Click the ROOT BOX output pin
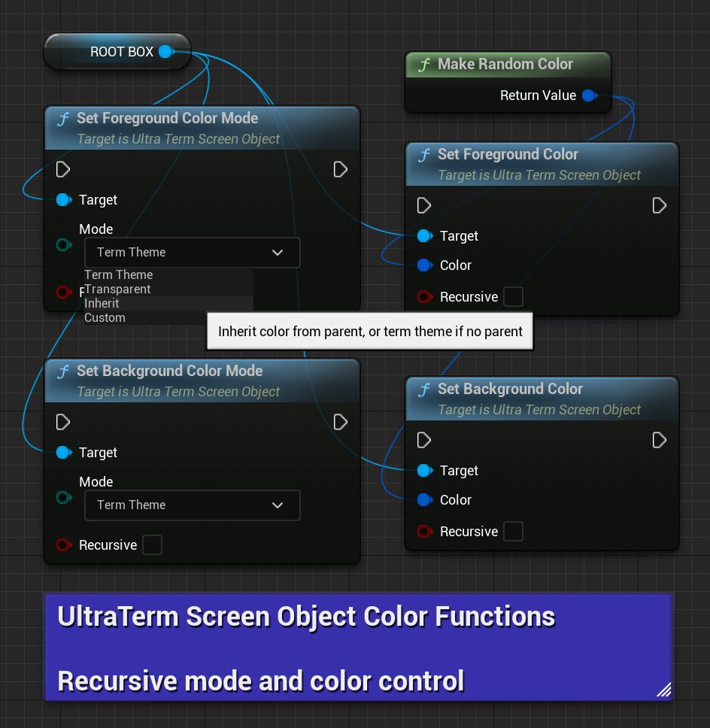The height and width of the screenshot is (728, 710). 165,52
